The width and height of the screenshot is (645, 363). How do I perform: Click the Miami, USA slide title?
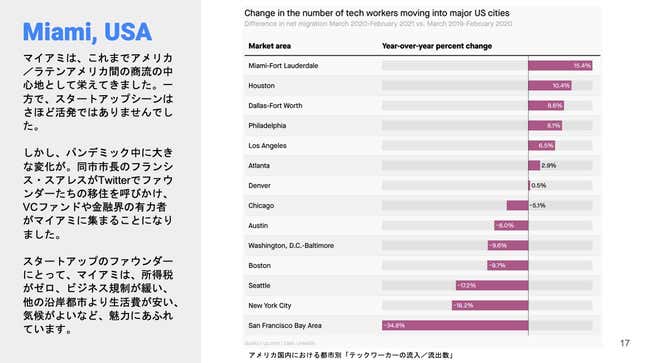pos(87,32)
